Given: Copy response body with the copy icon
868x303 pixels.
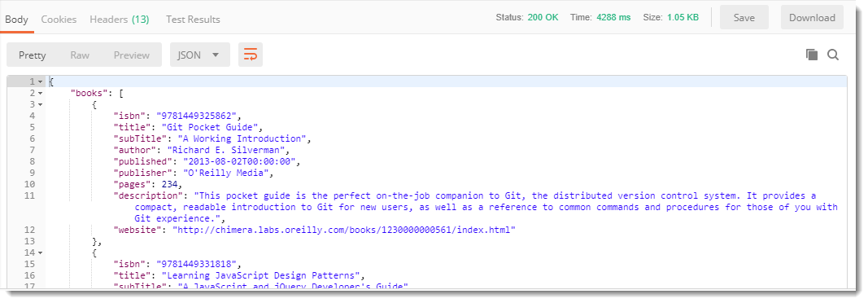Looking at the screenshot, I should click(812, 55).
